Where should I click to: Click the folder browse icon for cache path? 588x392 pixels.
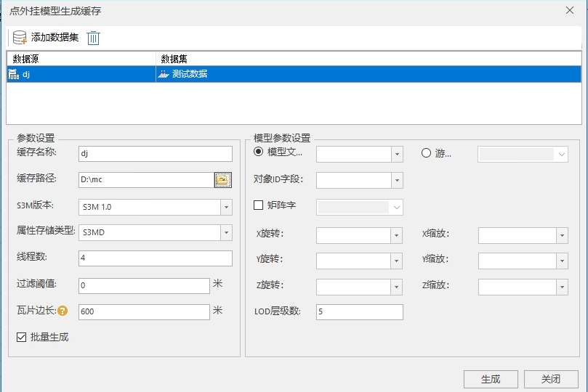click(x=222, y=180)
